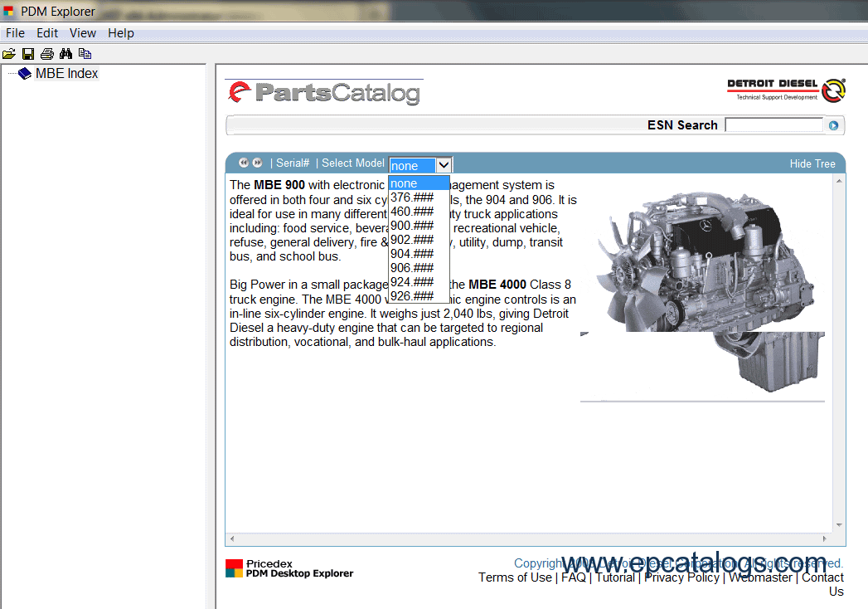Select the MBE Index tree item

click(66, 73)
